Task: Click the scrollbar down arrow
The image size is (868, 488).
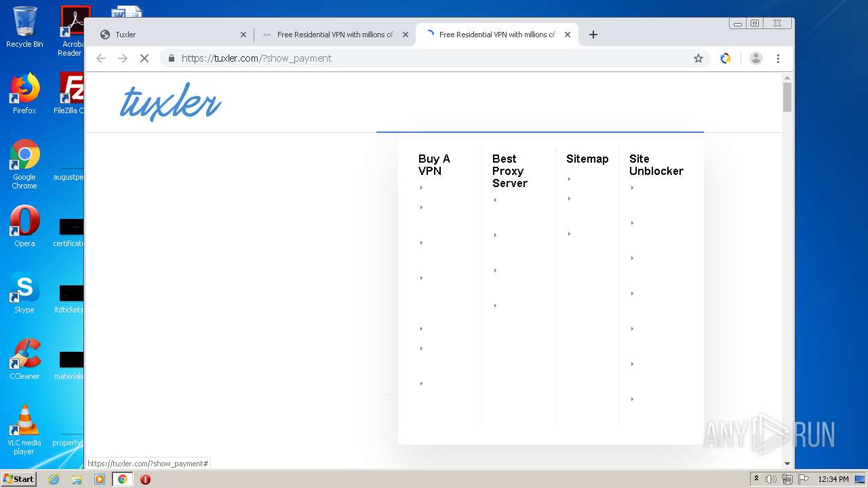Action: point(787,464)
